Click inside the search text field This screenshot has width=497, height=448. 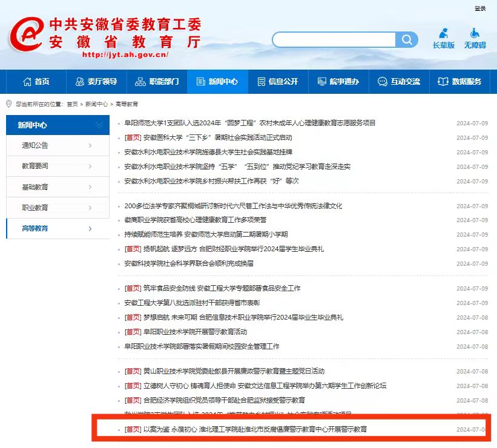pos(334,40)
